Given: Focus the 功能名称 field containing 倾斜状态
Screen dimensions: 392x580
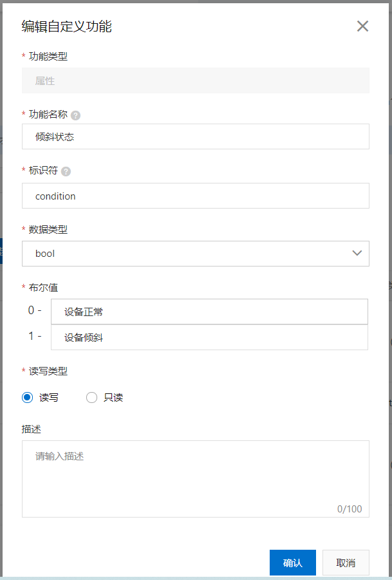Looking at the screenshot, I should coord(196,137).
